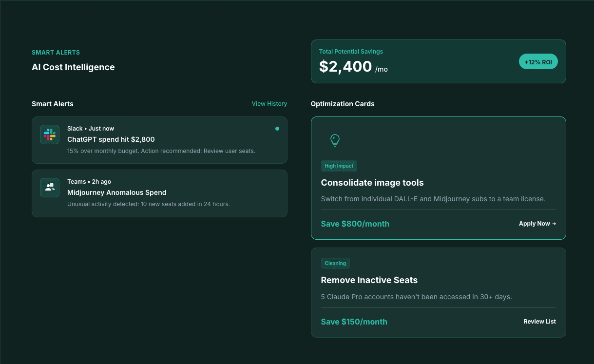
Task: Click the arrow icon next to Apply Now
Action: (x=554, y=224)
